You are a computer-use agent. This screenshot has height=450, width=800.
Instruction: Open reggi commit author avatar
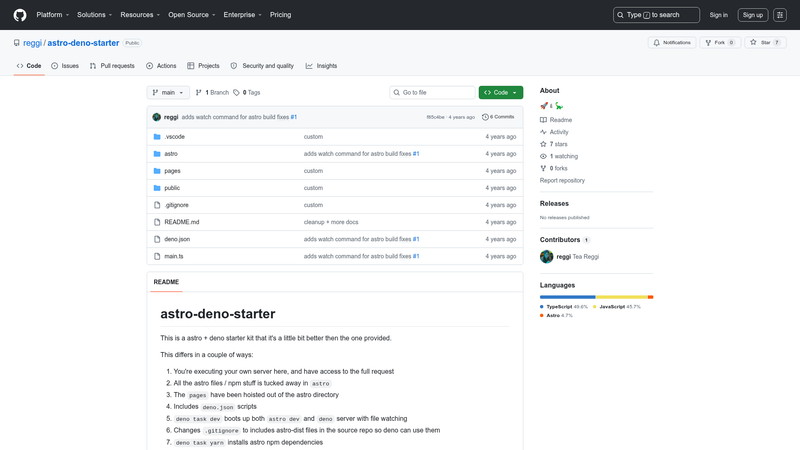coord(157,117)
